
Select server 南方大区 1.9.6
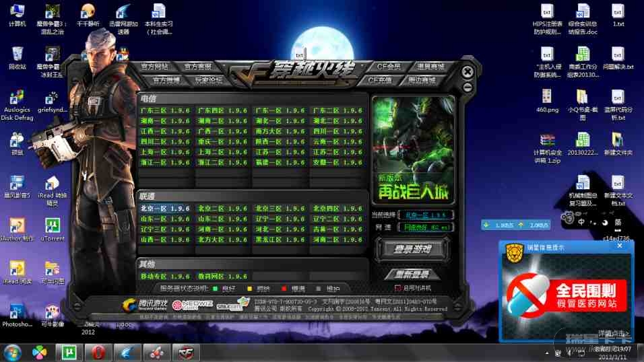280,132
